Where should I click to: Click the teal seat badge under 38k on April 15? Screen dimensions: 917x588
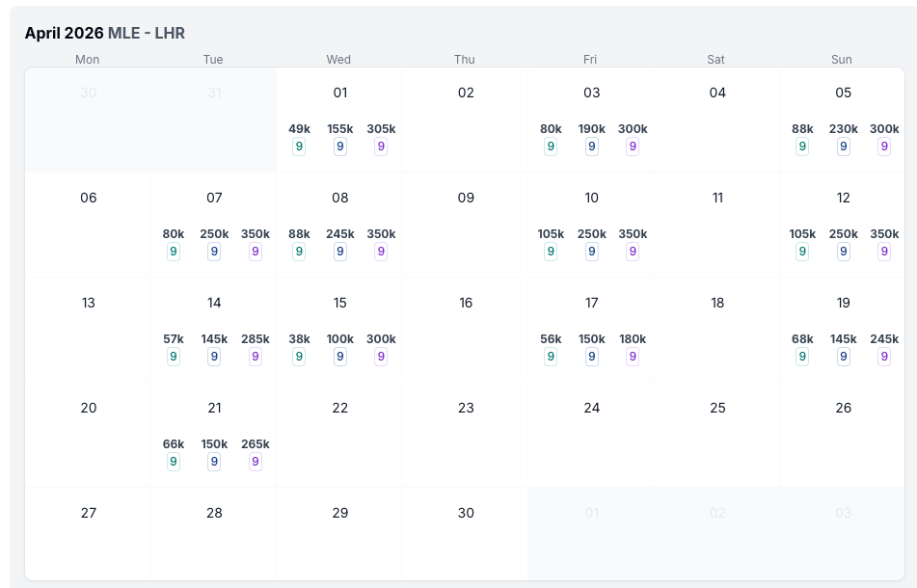click(x=299, y=357)
